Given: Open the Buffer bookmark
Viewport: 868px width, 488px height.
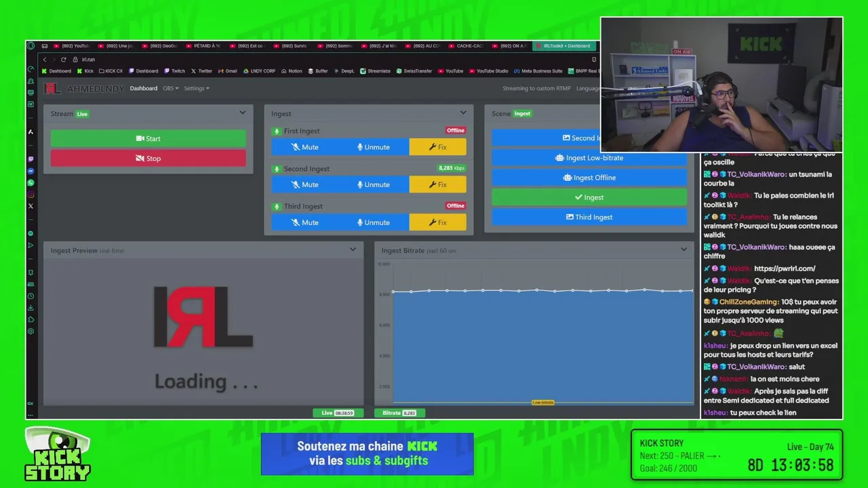Looking at the screenshot, I should 318,70.
